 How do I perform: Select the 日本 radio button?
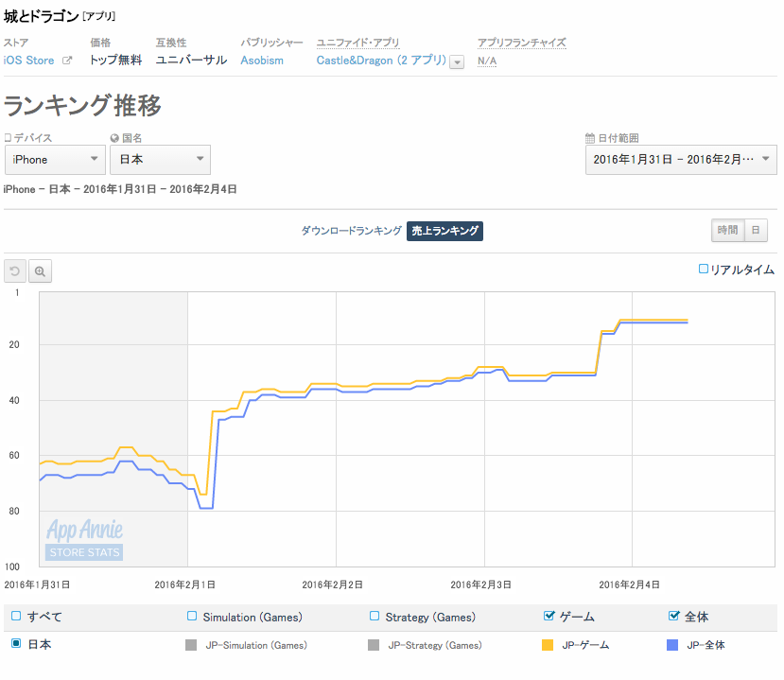16,643
